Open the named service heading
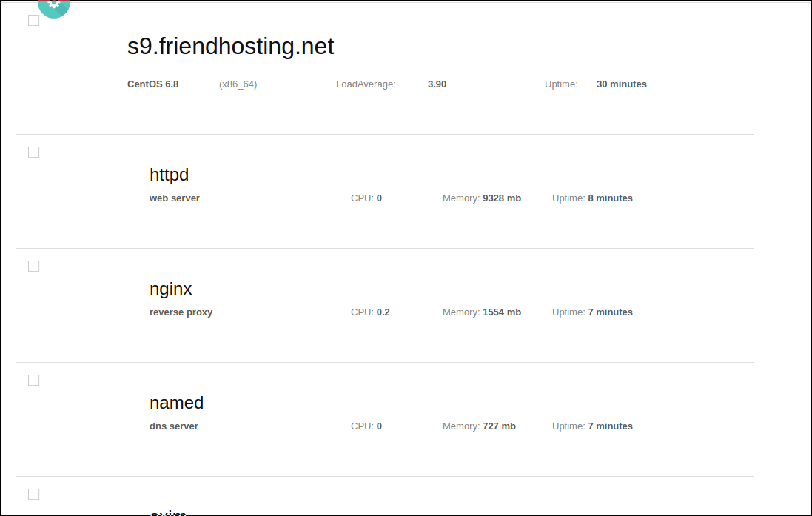 (x=176, y=403)
